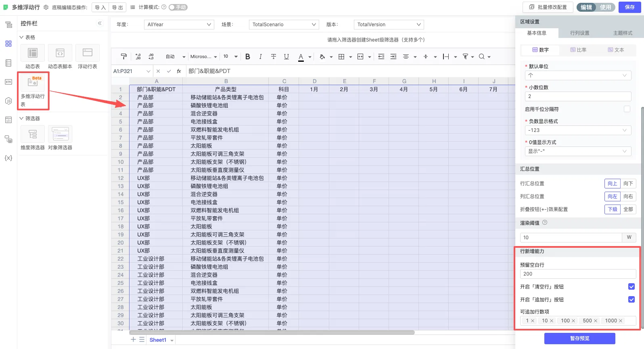
Task: Open the search magnifier tool
Action: click(x=482, y=56)
